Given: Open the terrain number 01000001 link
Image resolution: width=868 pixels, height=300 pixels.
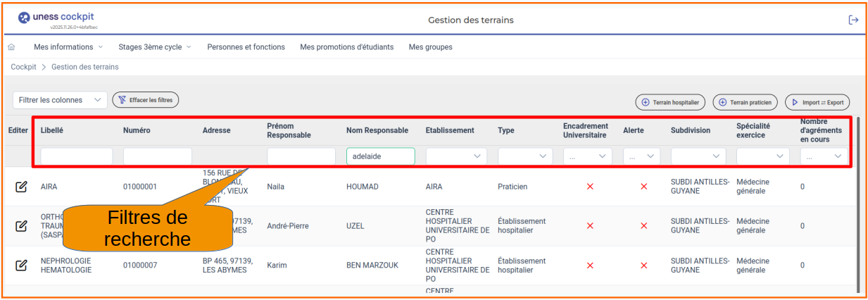Looking at the screenshot, I should pyautogui.click(x=140, y=187).
